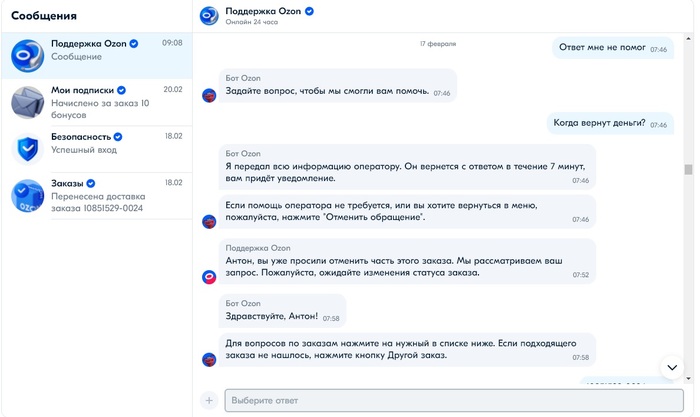
Task: Click the plus attachment button
Action: [209, 400]
